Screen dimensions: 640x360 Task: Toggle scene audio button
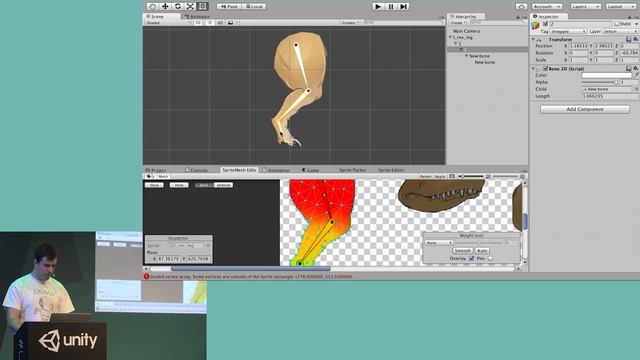(x=220, y=23)
